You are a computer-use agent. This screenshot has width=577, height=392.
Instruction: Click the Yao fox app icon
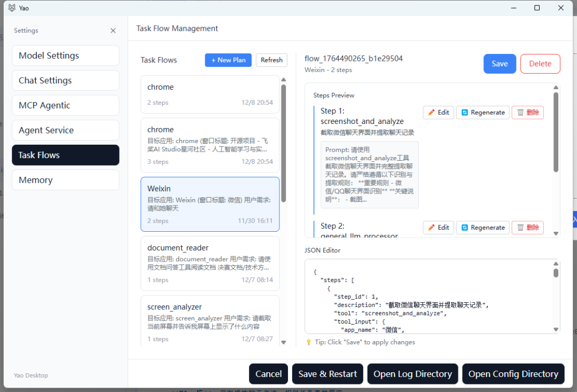point(12,7)
